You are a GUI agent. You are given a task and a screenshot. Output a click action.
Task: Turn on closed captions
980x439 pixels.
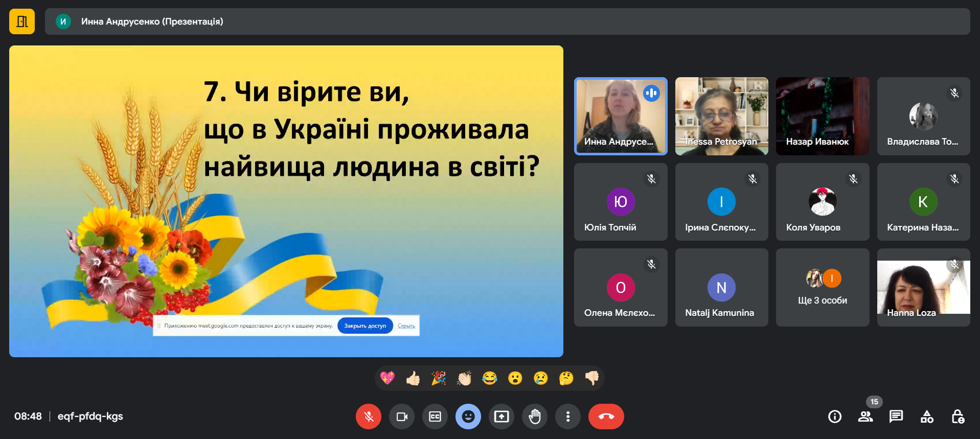[x=435, y=417]
